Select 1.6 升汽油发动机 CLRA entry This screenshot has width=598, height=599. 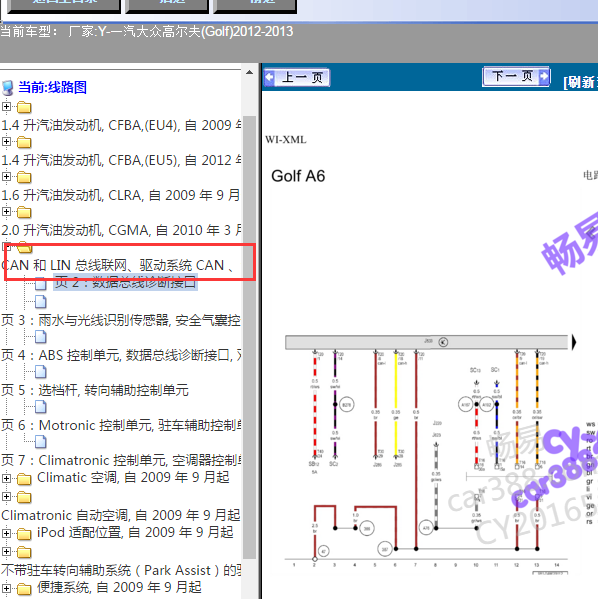(120, 195)
